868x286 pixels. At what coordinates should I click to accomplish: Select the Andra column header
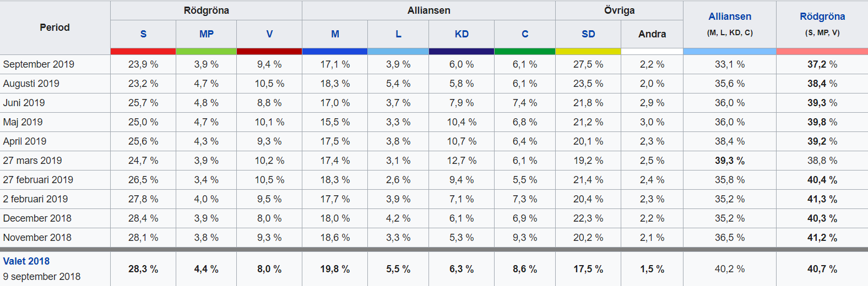[x=652, y=34]
